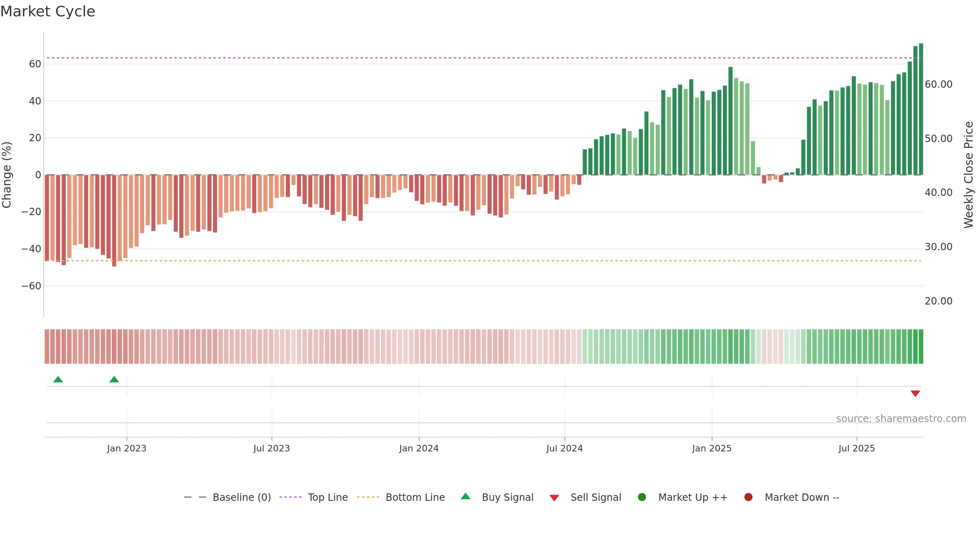This screenshot has height=551, width=980.
Task: Click the Weekly Close Price axis title
Action: coord(969,175)
